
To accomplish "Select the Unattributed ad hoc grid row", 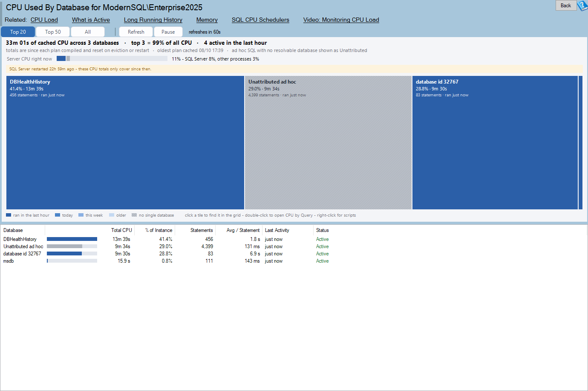I will (x=294, y=246).
